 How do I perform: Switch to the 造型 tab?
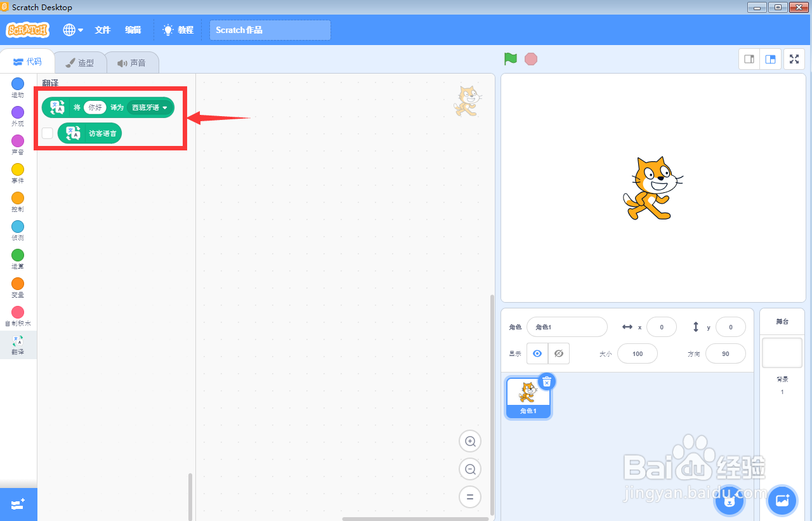tap(80, 63)
